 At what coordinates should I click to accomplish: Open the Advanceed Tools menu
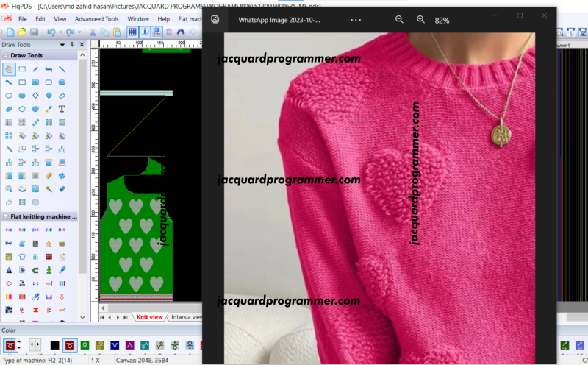click(97, 19)
